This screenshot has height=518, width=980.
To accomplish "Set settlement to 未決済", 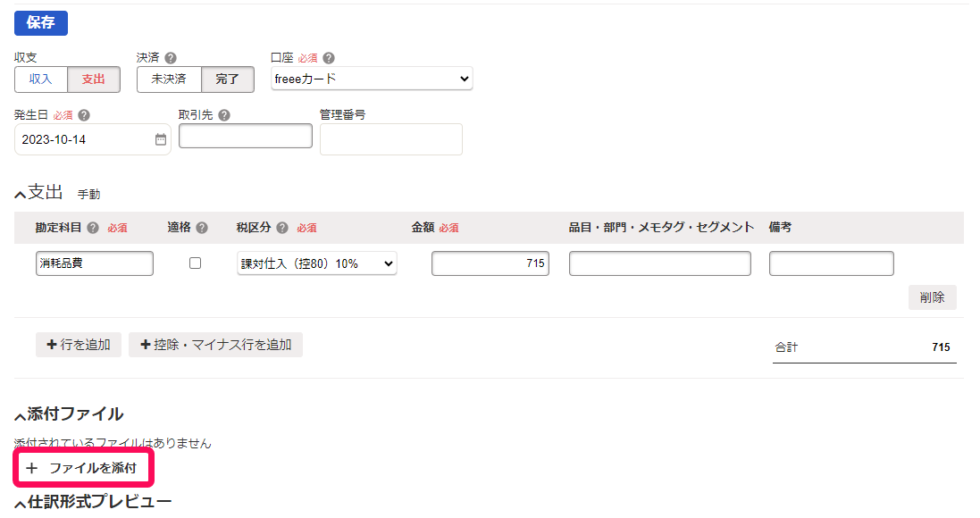I will [169, 79].
